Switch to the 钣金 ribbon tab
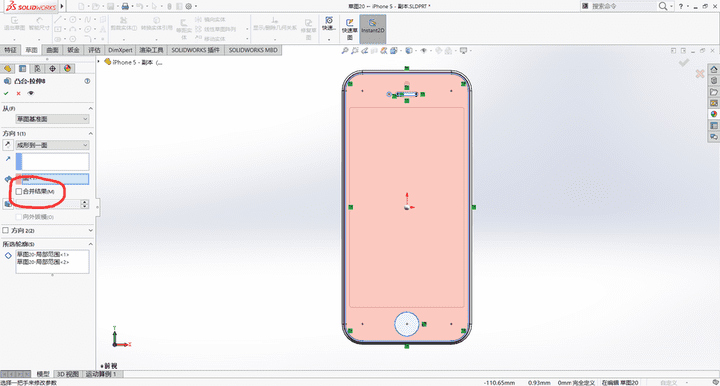Screen dimensions: 720x386 (73, 50)
